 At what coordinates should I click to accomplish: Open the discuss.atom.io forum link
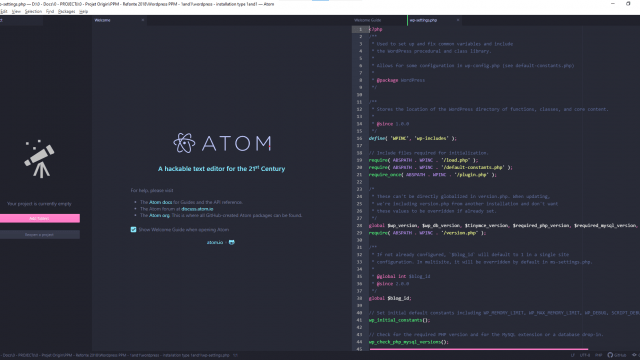197,209
